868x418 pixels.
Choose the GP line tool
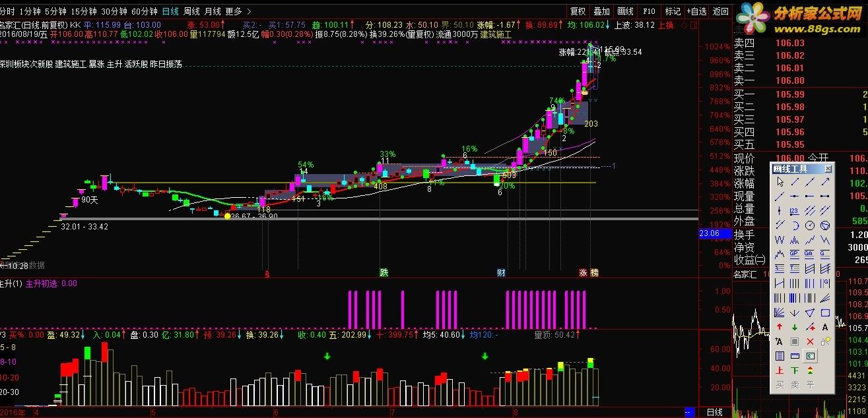point(794,253)
